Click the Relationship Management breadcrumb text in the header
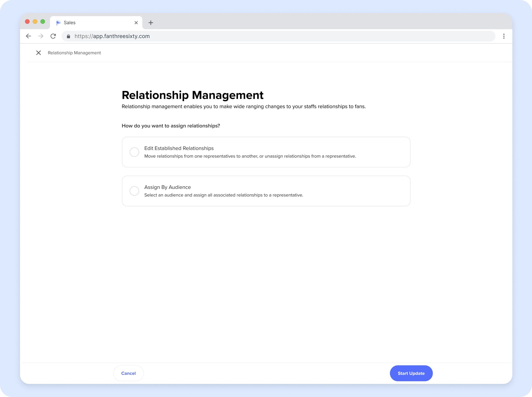The image size is (532, 397). [74, 53]
